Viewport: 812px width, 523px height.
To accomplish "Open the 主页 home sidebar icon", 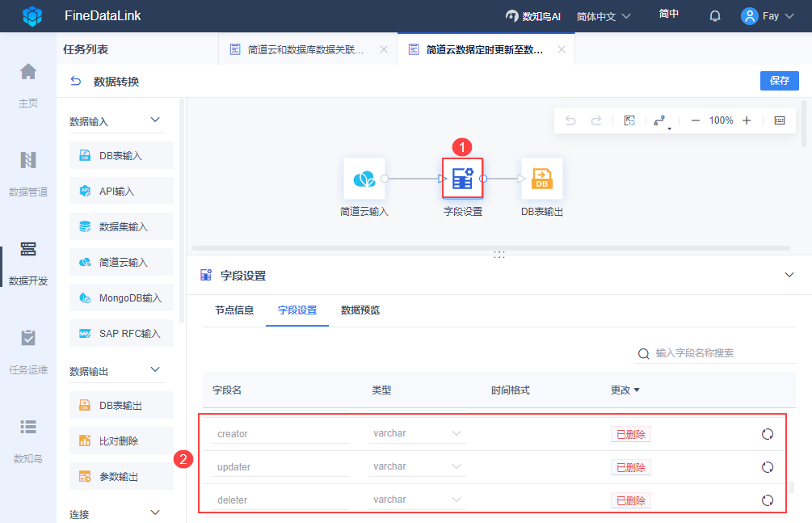I will (28, 71).
